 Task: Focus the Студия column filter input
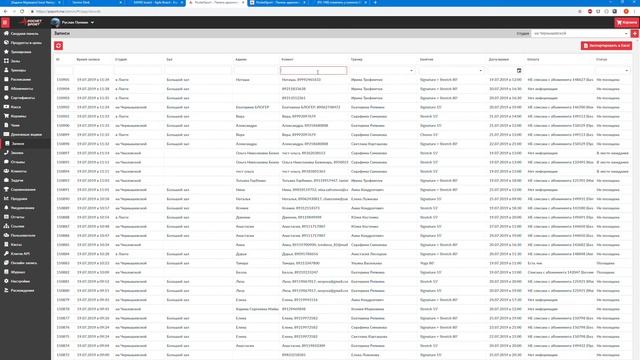[138, 71]
